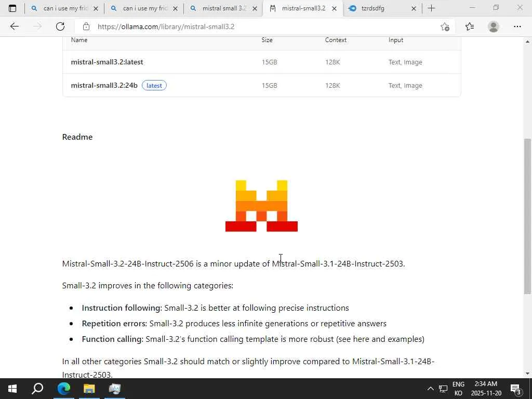Image resolution: width=532 pixels, height=399 pixels.
Task: Click the scrollbar up arrow
Action: click(527, 42)
